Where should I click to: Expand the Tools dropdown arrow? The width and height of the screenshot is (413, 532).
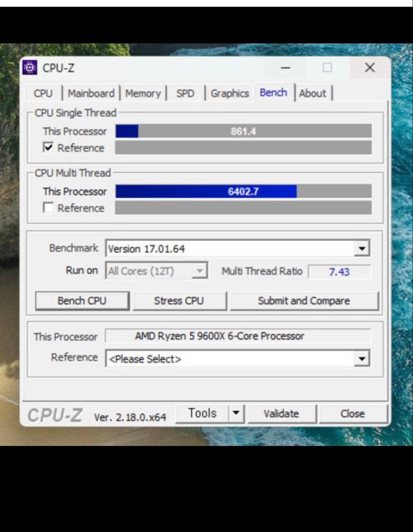tap(236, 413)
